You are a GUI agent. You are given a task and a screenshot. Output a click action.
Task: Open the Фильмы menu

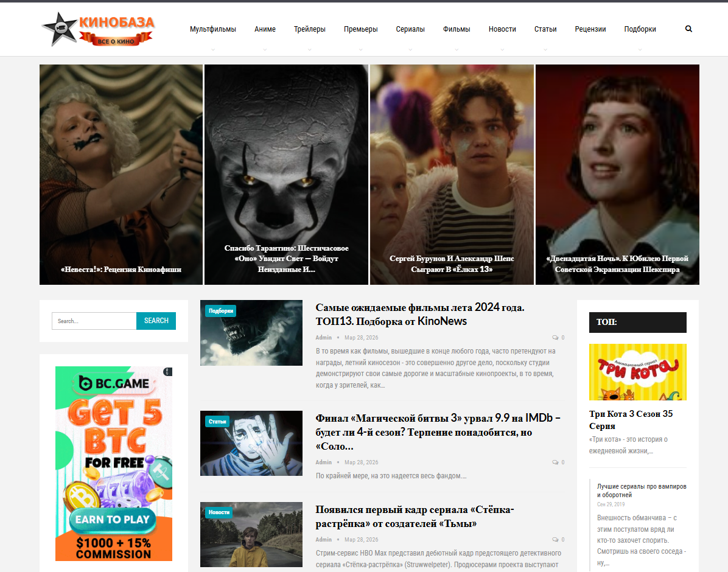[x=457, y=29]
